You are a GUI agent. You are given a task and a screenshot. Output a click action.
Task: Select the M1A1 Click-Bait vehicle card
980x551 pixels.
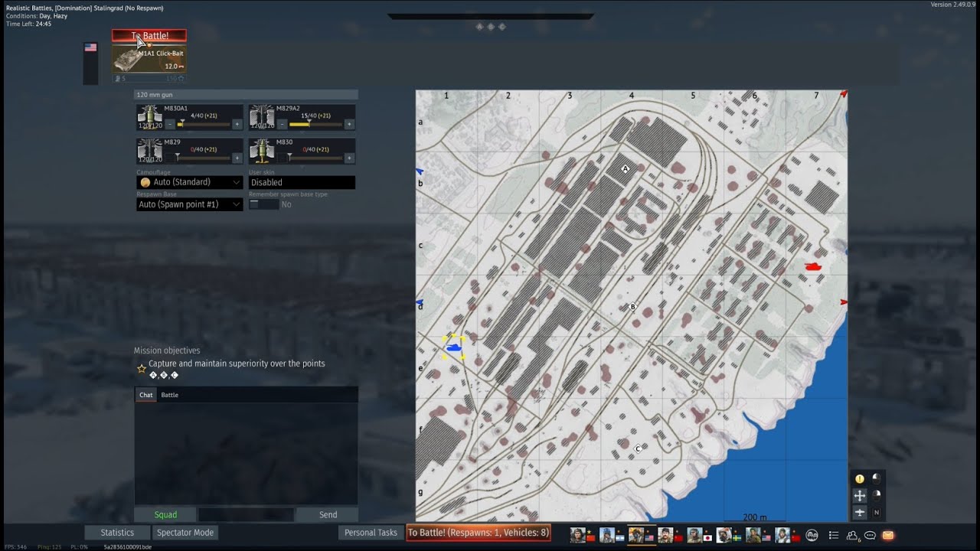pyautogui.click(x=149, y=58)
